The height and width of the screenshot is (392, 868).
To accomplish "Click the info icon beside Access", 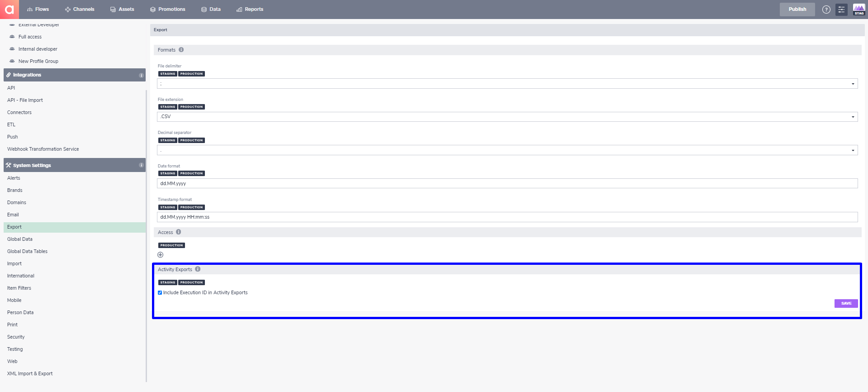I will point(179,232).
